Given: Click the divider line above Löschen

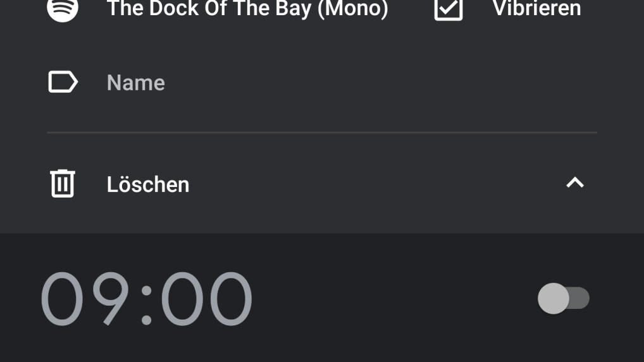Looking at the screenshot, I should pyautogui.click(x=321, y=133).
